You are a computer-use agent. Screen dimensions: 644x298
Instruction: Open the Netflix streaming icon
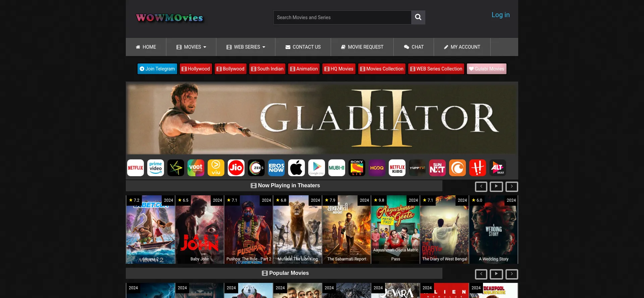pos(136,168)
